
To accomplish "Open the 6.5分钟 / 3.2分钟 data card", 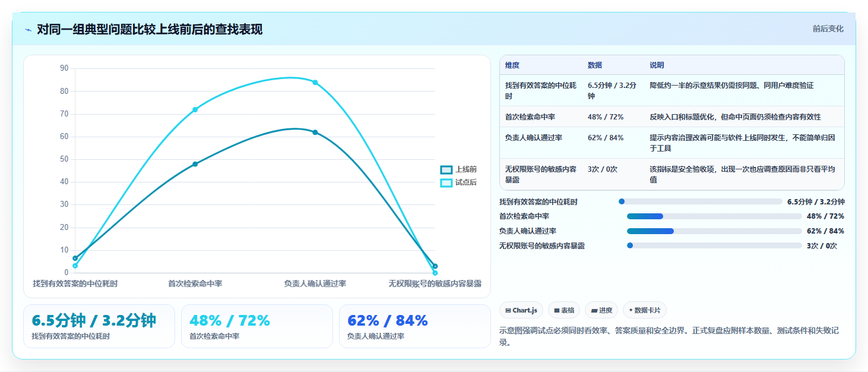I will point(99,326).
